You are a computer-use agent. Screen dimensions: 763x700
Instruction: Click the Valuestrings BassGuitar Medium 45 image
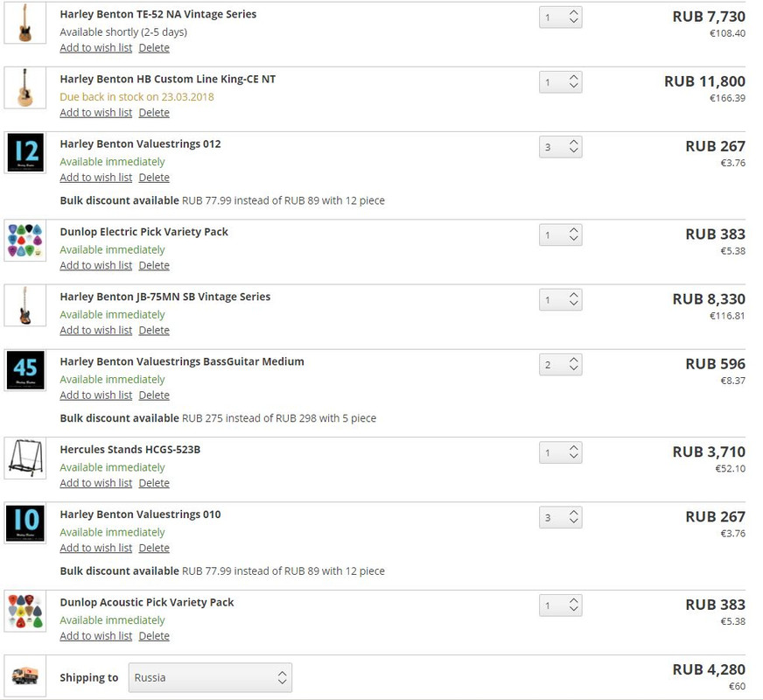point(24,370)
